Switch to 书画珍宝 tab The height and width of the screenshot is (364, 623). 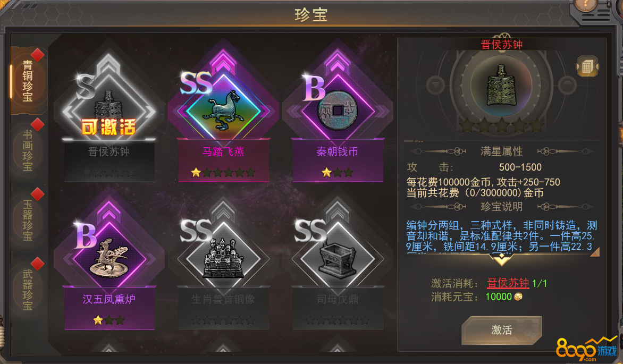point(28,150)
